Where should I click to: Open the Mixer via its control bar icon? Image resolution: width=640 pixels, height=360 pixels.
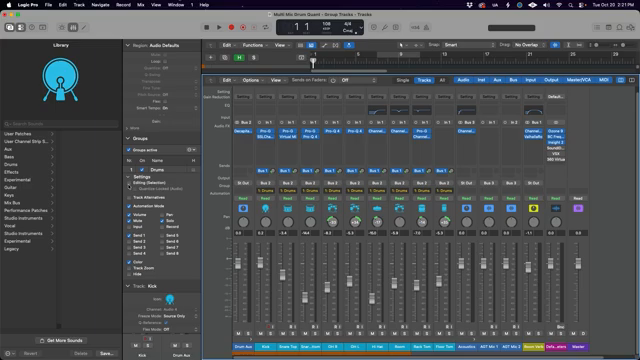pyautogui.click(x=73, y=27)
